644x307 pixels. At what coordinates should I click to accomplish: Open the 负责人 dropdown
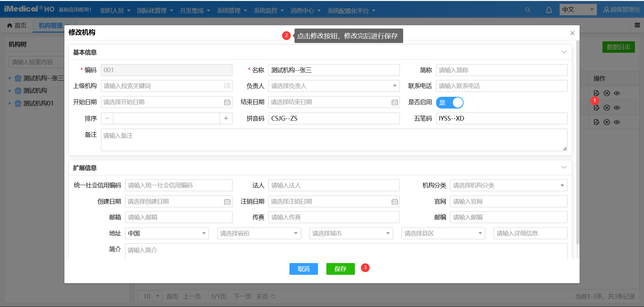[x=334, y=86]
